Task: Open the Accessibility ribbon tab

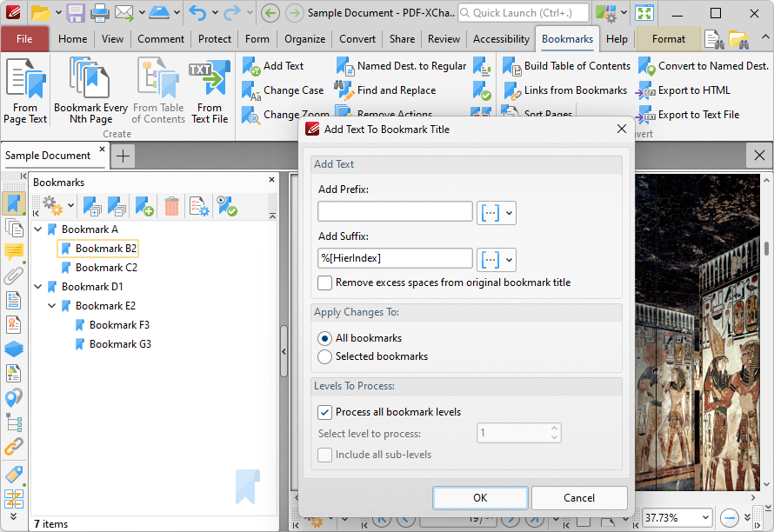Action: (x=501, y=39)
